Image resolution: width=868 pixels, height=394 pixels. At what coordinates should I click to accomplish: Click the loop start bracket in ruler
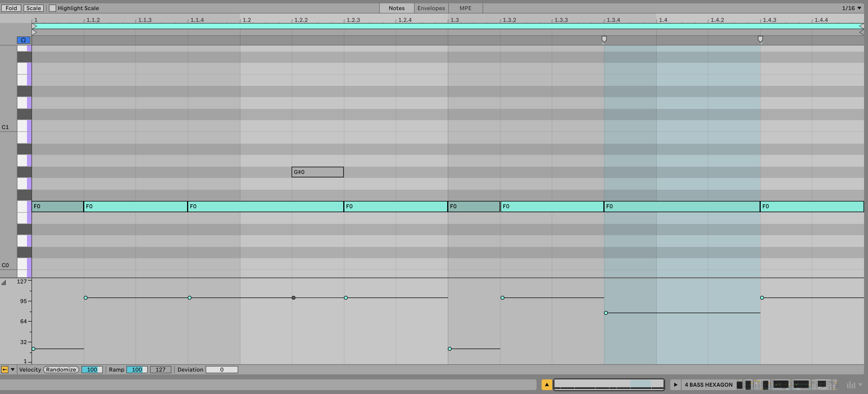34,26
